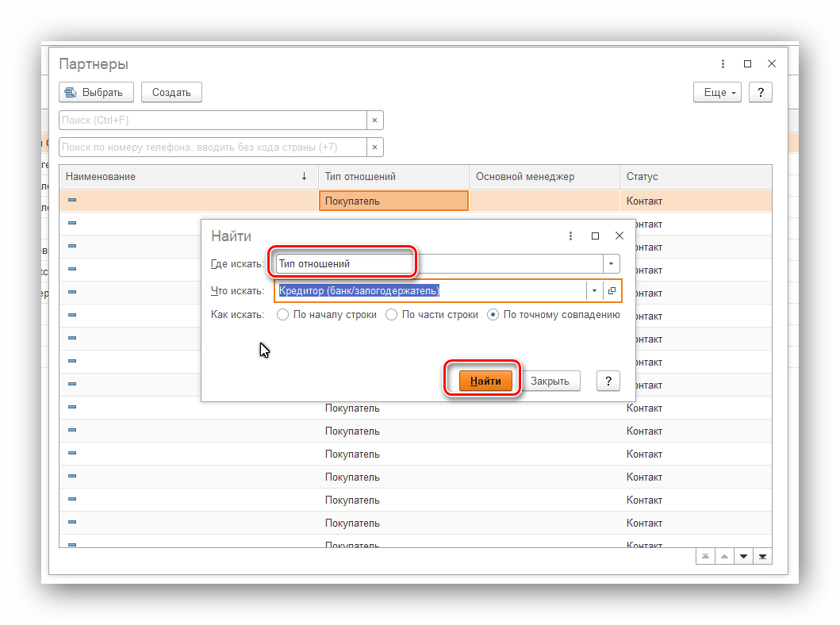Focus the phone number search field
The width and height of the screenshot is (840, 625).
point(213,148)
